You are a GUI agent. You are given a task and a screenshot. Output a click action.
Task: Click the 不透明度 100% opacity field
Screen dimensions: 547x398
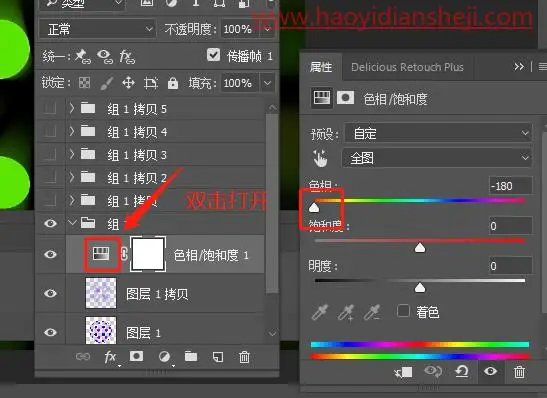click(240, 29)
